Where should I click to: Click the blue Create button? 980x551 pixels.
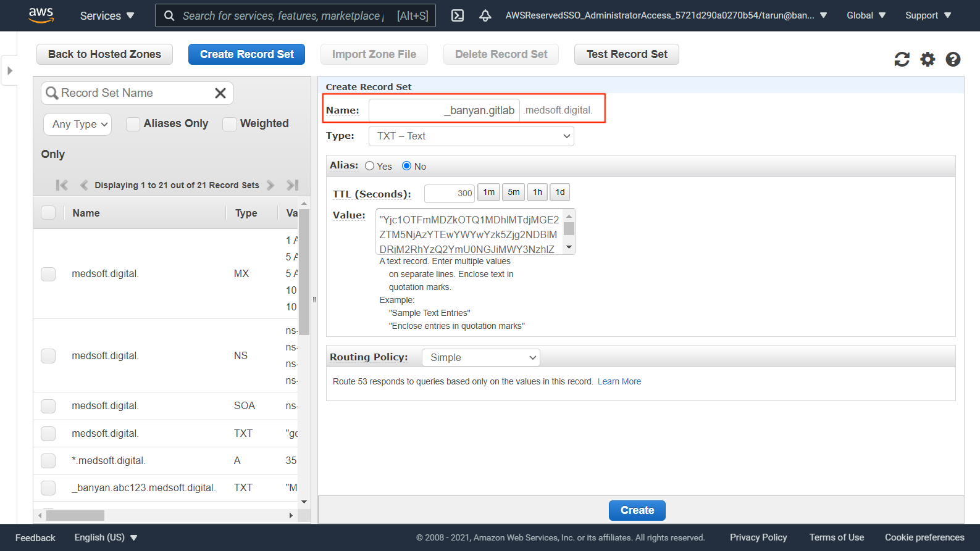pyautogui.click(x=637, y=510)
